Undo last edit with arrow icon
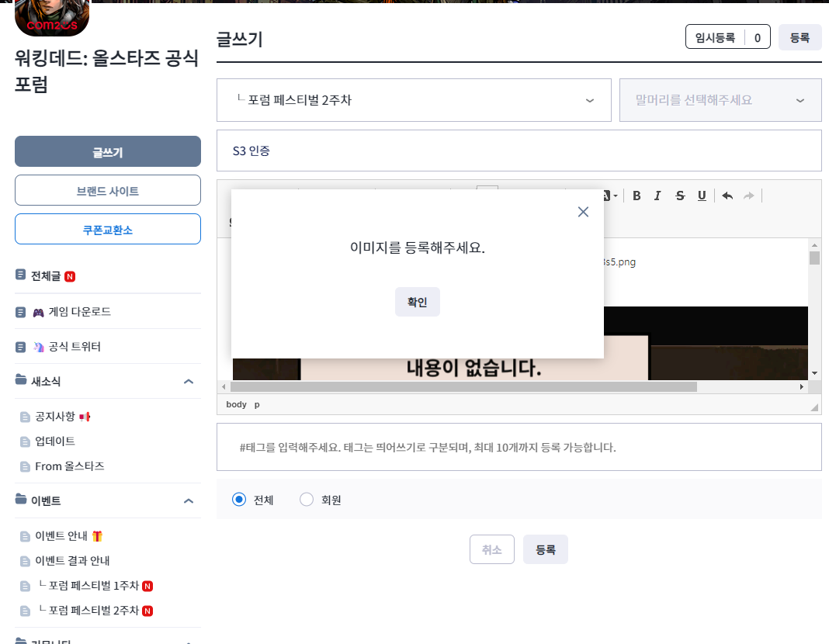The width and height of the screenshot is (829, 644). [727, 196]
